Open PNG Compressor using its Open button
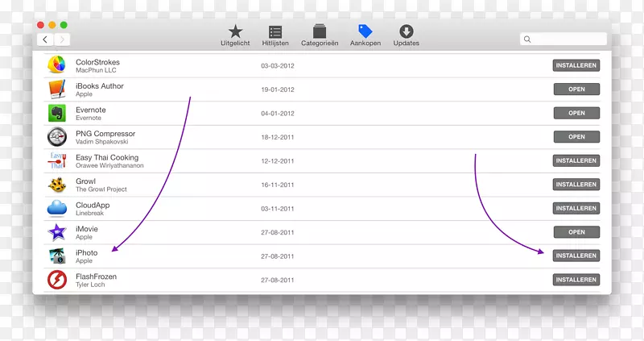This screenshot has width=644, height=341. (576, 137)
